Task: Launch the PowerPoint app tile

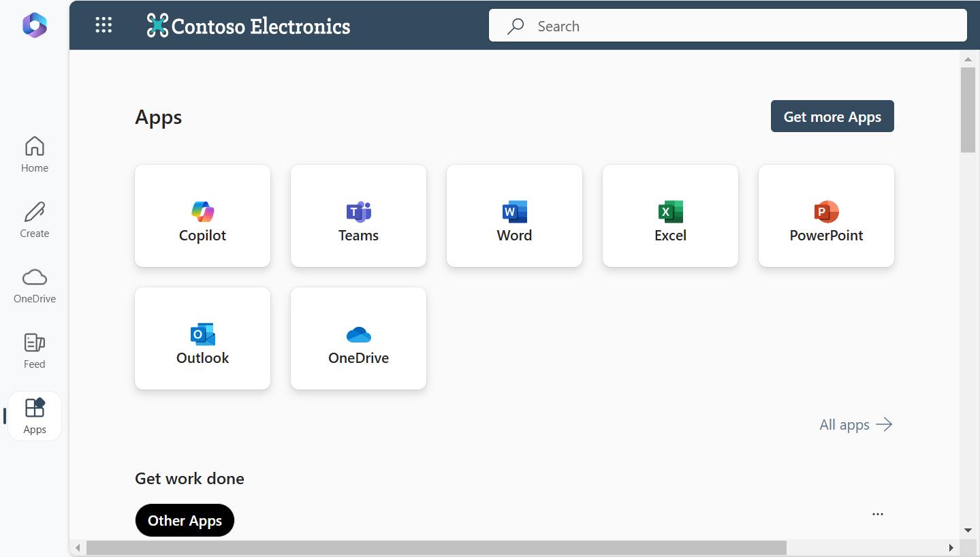Action: click(827, 216)
